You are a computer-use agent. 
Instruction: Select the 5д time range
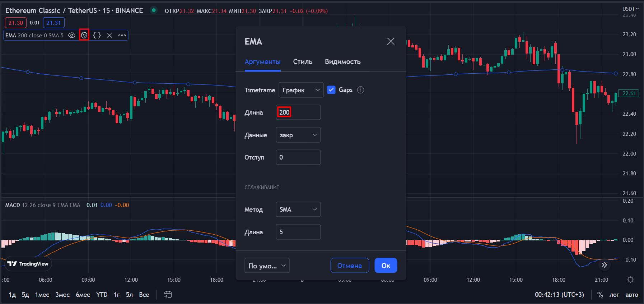coord(25,295)
